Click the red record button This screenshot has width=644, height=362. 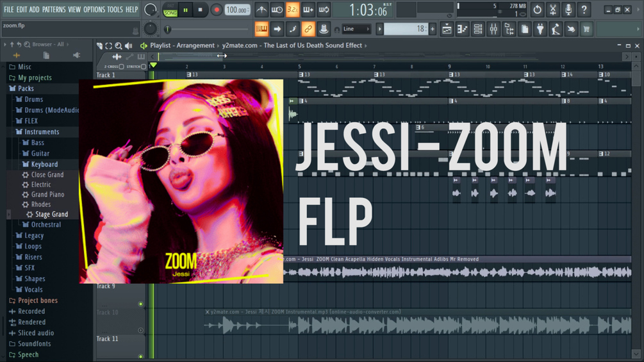216,10
